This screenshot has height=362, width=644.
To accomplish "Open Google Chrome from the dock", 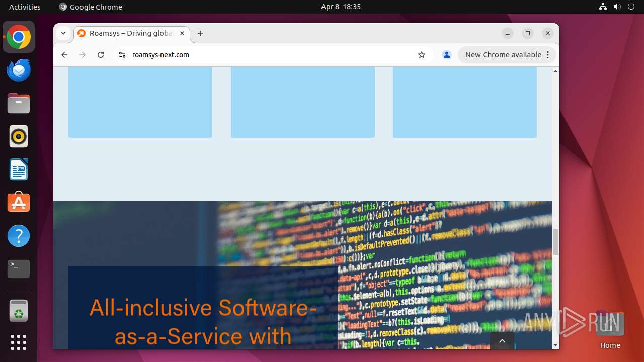I will (x=19, y=37).
